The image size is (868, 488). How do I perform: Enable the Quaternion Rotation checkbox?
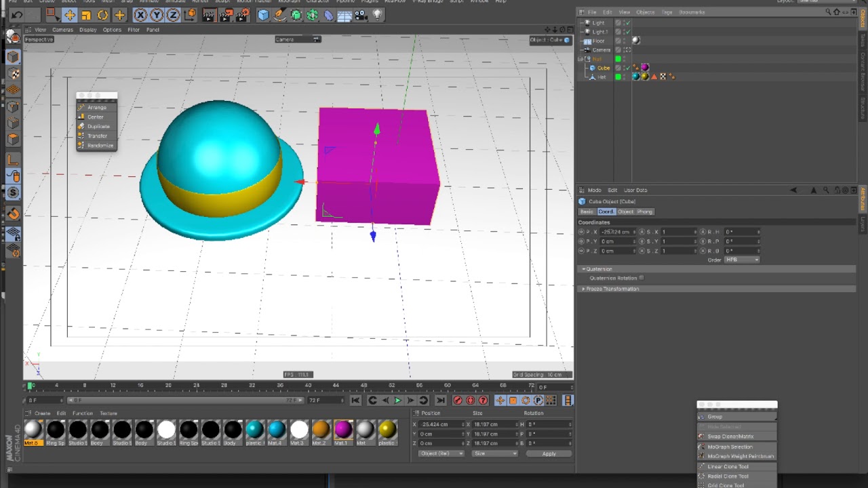(642, 278)
